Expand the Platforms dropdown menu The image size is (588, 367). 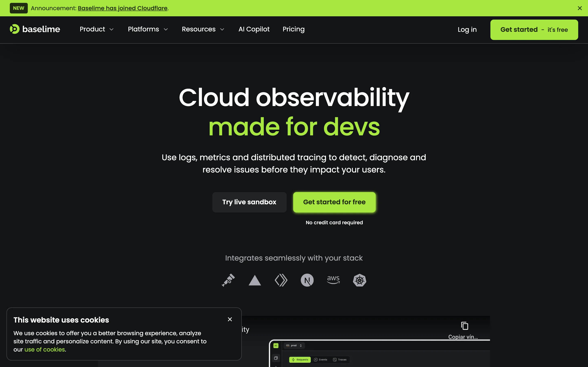click(148, 29)
